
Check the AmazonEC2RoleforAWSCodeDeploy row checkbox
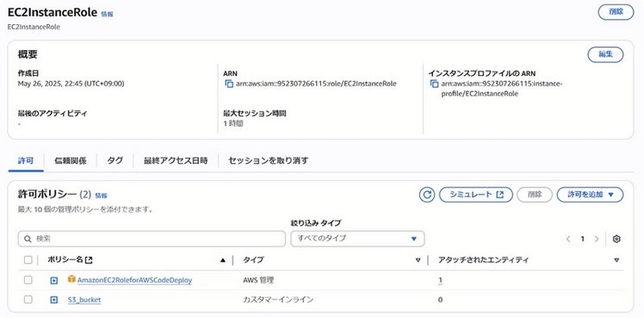[28, 280]
